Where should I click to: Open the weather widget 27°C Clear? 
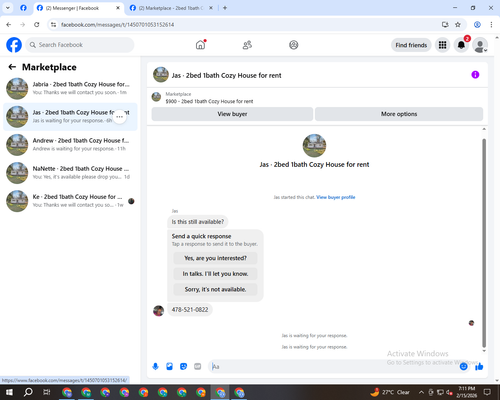coord(390,392)
